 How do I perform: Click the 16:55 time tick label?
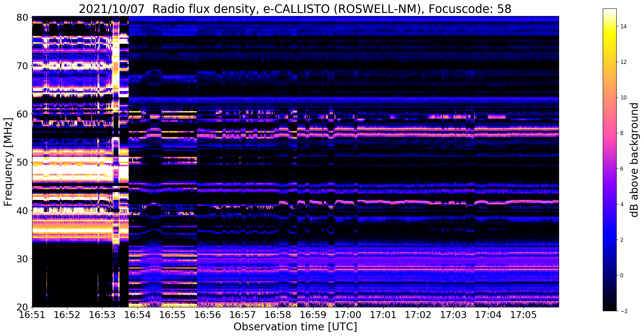tap(172, 315)
